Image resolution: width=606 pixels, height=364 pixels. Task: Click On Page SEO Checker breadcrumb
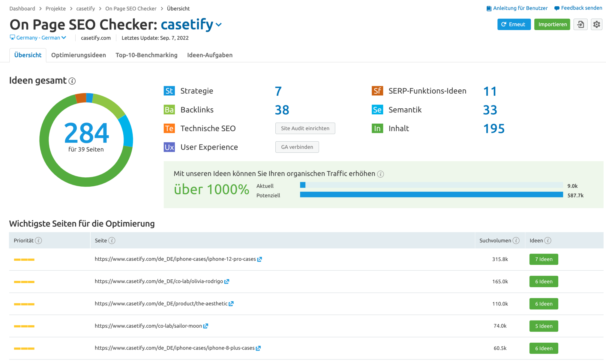pyautogui.click(x=131, y=8)
